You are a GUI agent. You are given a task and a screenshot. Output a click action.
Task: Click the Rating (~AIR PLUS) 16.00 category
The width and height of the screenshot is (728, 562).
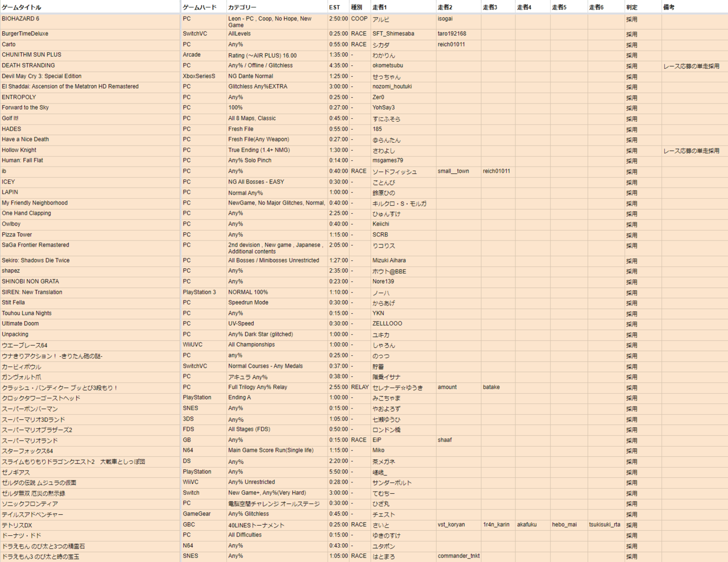pos(277,56)
